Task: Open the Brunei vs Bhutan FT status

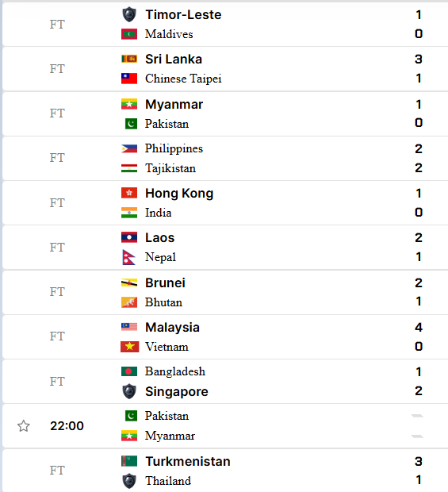Action: pos(57,292)
